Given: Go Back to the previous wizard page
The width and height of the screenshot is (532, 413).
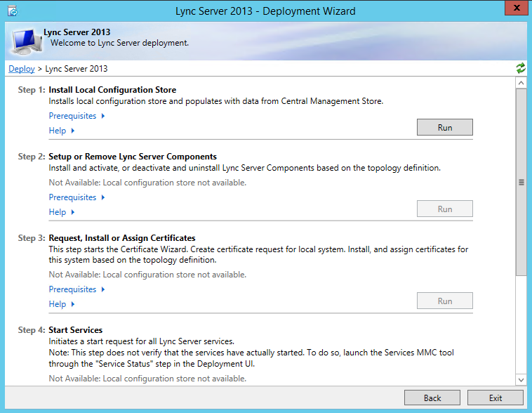Looking at the screenshot, I should tap(432, 398).
